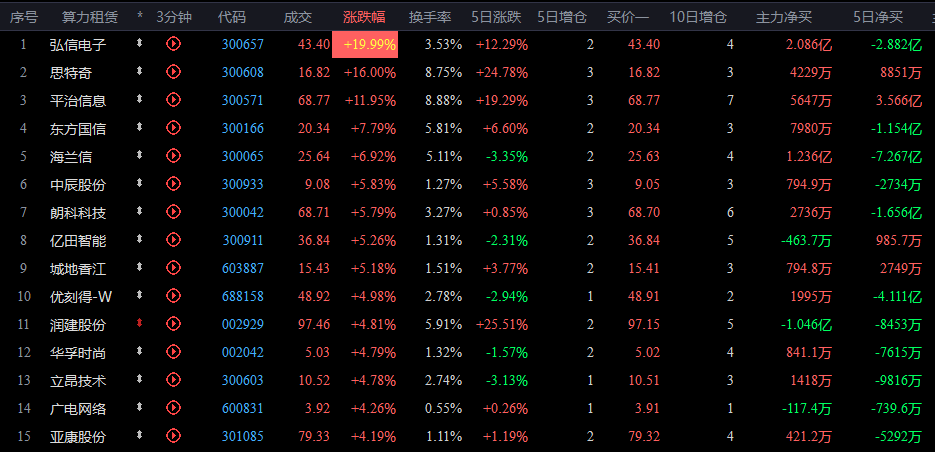This screenshot has height=452, width=935.
Task: Sort by 成交 column header
Action: [x=298, y=18]
